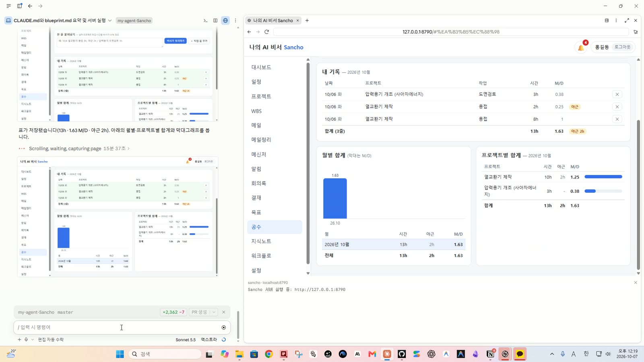The image size is (644, 362).
Task: Open the session kebab menu beside globe icon
Action: click(235, 21)
